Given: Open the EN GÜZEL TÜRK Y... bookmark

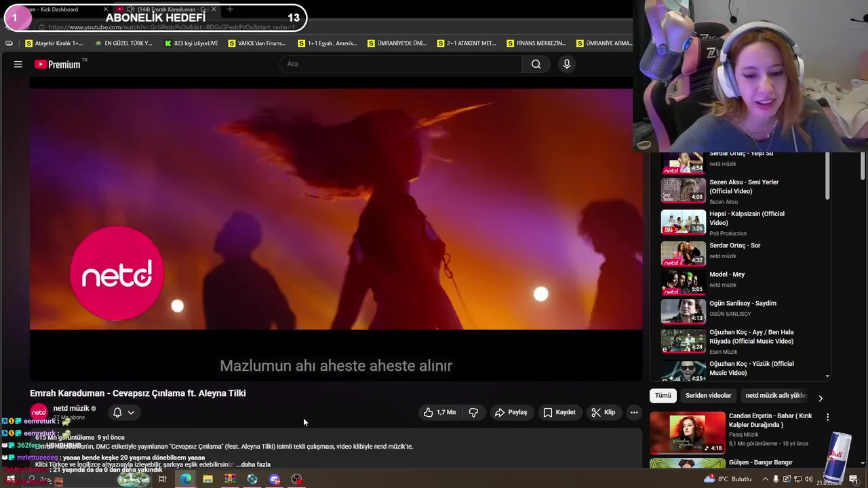Looking at the screenshot, I should [123, 43].
